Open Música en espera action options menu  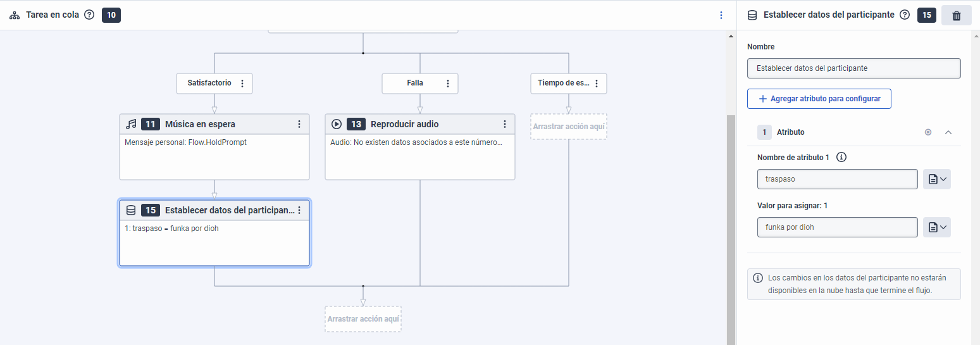tap(299, 124)
